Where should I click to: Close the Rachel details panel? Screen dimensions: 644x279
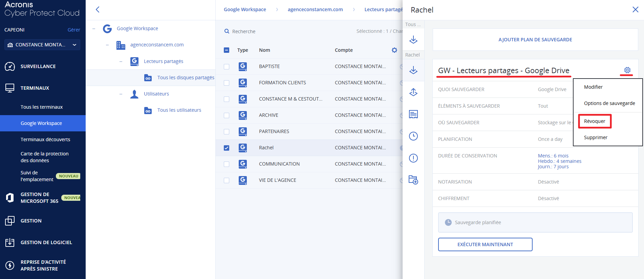coord(636,9)
